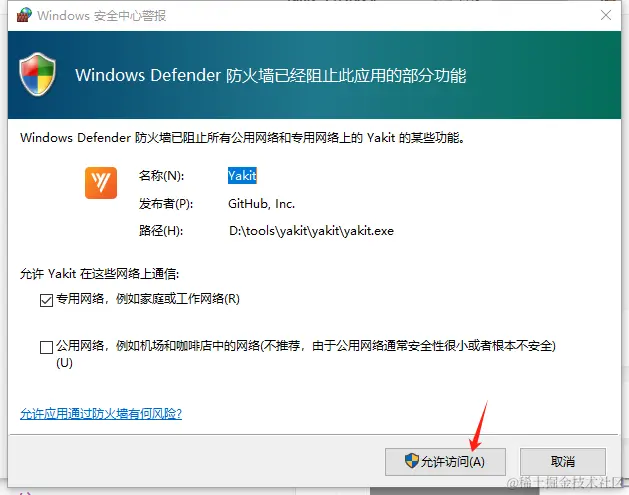Click the 取消 cancel button
Viewport: 629px width, 495px height.
[563, 462]
